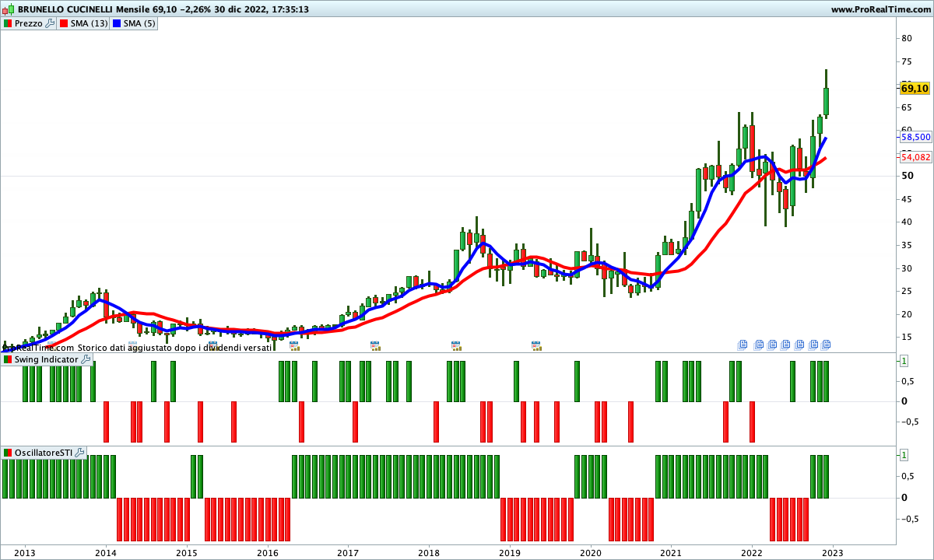Open the leftmost blue document icon on the price chart

(743, 344)
